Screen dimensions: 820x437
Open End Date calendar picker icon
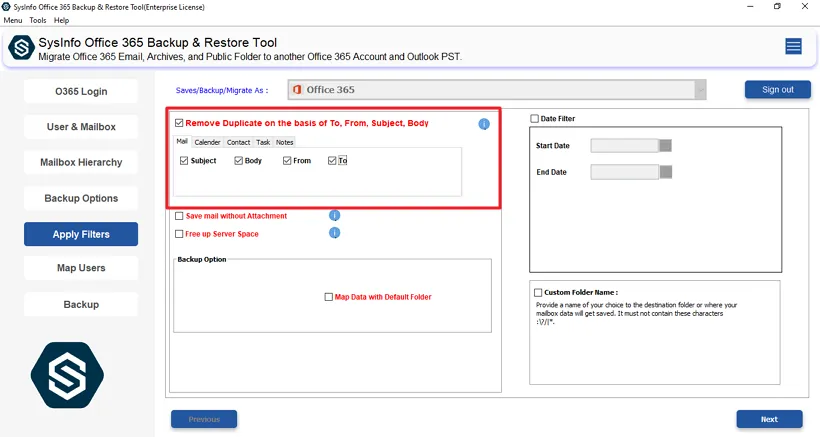point(666,172)
